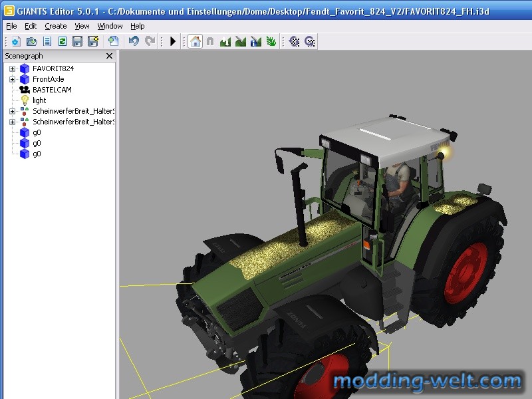Viewport: 532px width, 399px height.
Task: Click the GIANTS Editor title bar icon
Action: 9,11
